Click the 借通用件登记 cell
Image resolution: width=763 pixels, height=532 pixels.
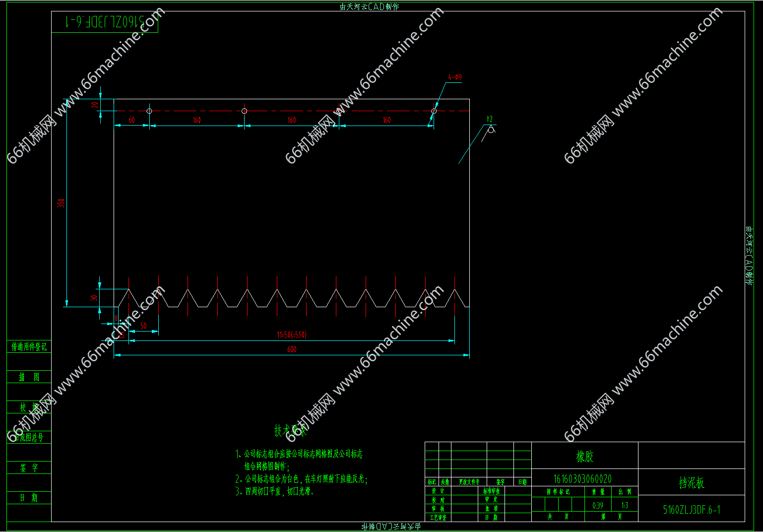29,347
